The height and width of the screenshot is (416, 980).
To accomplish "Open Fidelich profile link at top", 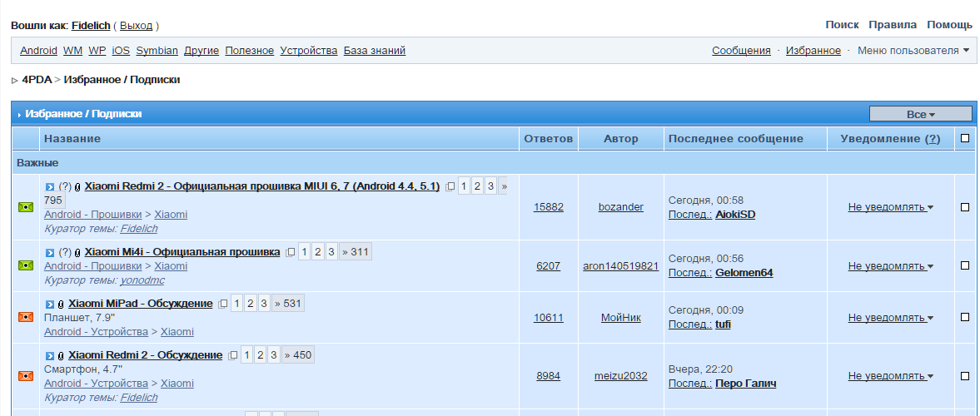I will pos(91,26).
